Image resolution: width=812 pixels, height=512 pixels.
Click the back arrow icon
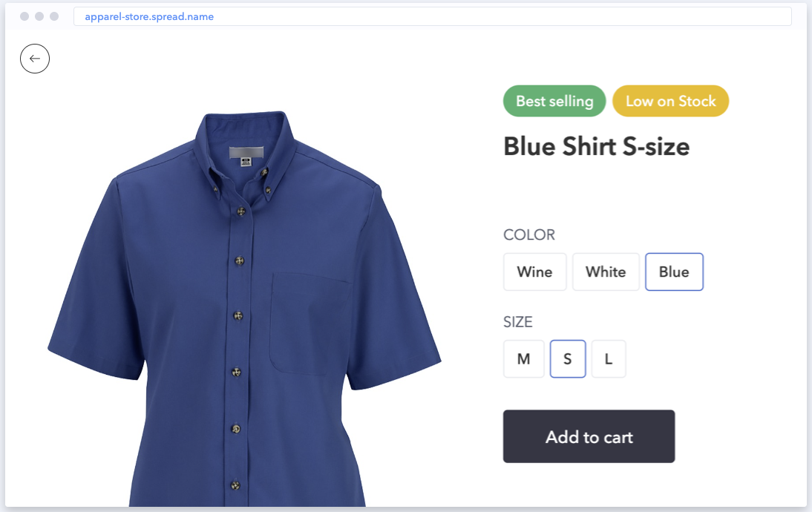(x=35, y=59)
